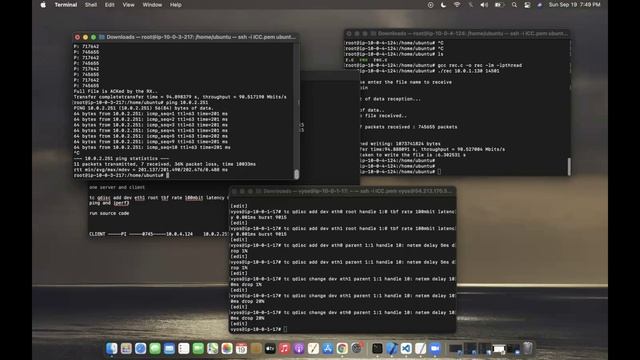Open Zoom from the dock
This screenshot has height=360, width=640.
pyautogui.click(x=435, y=348)
